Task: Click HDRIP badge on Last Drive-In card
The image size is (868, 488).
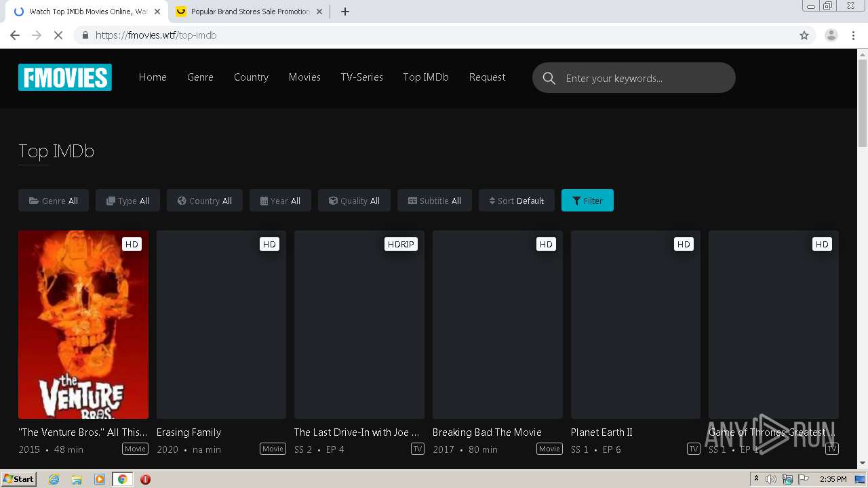Action: 401,244
